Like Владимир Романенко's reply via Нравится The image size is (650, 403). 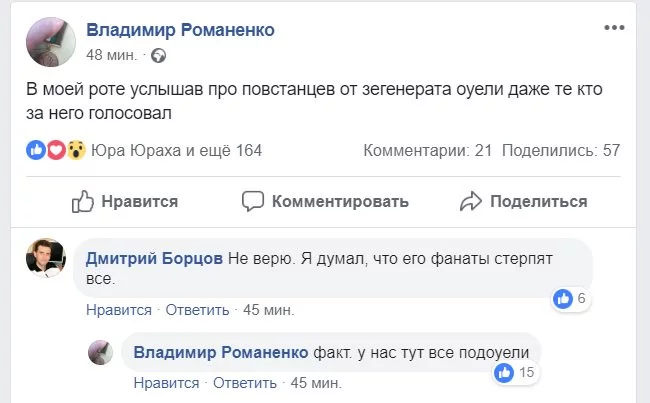(x=166, y=383)
